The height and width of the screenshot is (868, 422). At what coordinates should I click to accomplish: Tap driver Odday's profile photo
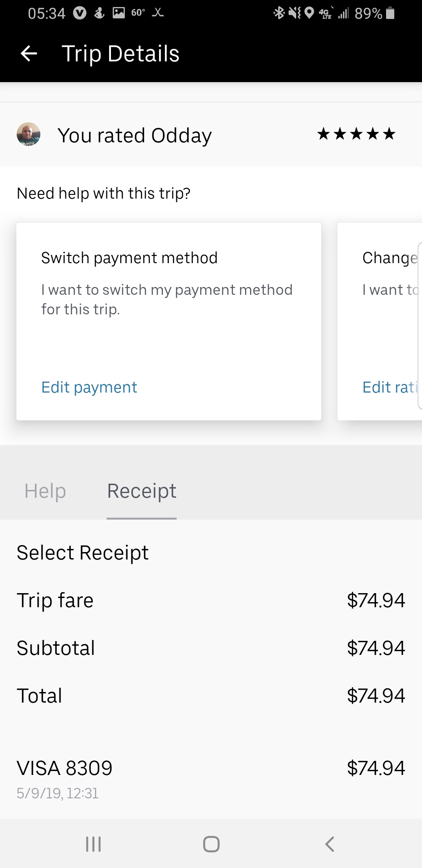29,135
